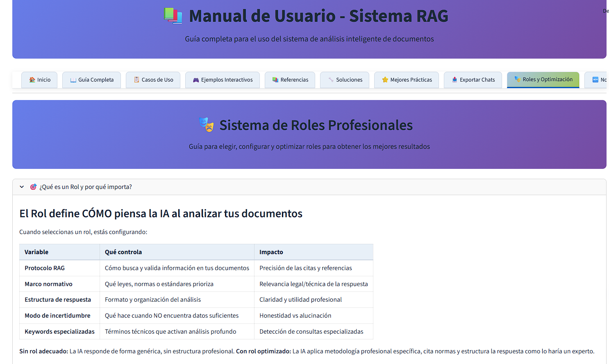Select the Protocolo RAG table cell
This screenshot has height=364, width=609.
point(45,268)
